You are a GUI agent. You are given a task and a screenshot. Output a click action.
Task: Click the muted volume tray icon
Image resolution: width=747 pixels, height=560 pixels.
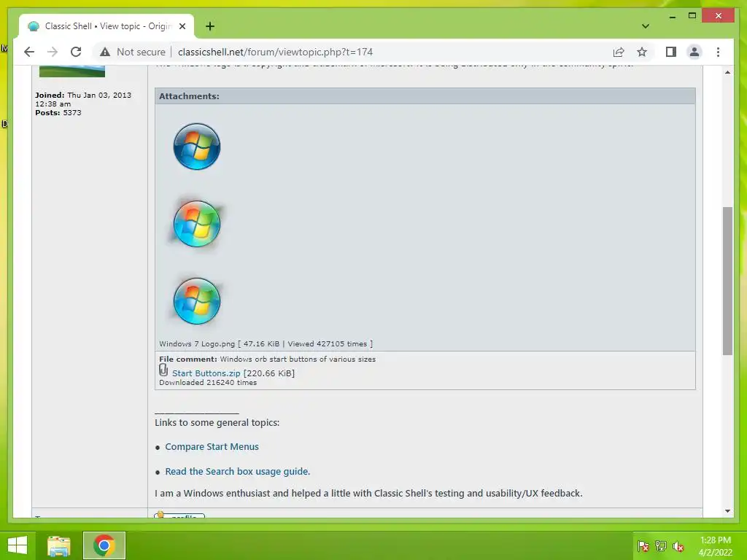[x=678, y=546]
